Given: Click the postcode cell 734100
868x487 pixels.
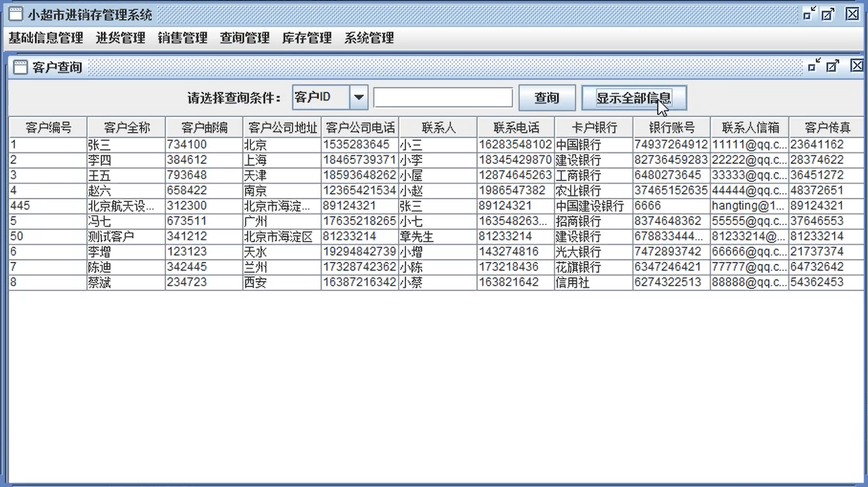Looking at the screenshot, I should (204, 145).
